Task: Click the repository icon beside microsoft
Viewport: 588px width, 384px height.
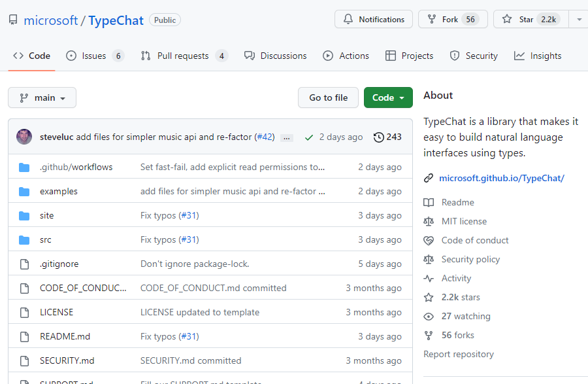Action: pos(13,20)
